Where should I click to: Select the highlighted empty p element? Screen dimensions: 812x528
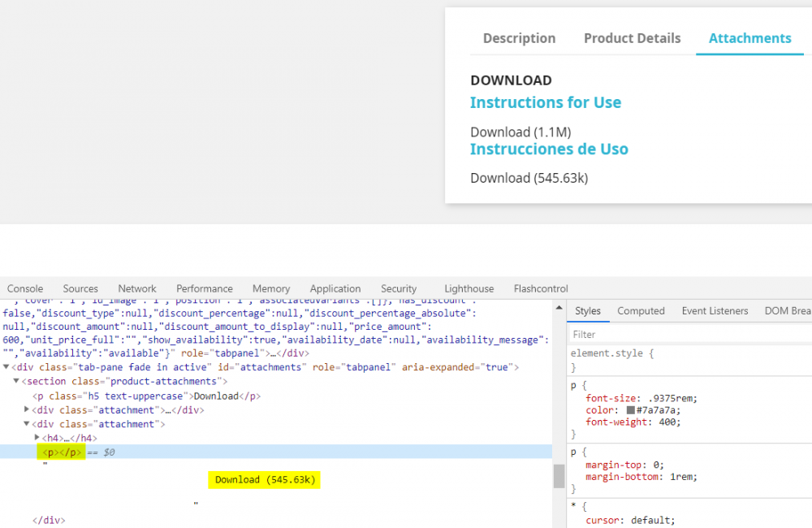62,452
